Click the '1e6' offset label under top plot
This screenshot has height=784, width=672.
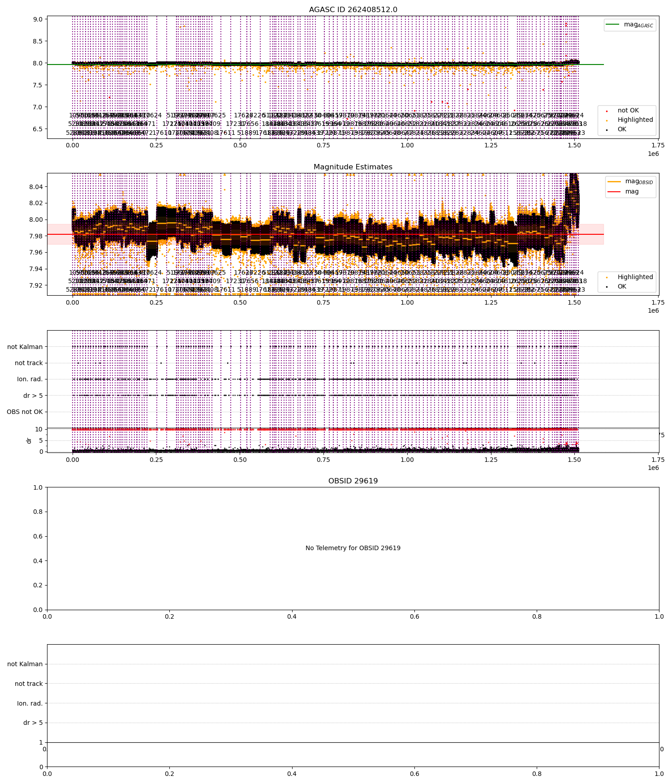(x=654, y=154)
